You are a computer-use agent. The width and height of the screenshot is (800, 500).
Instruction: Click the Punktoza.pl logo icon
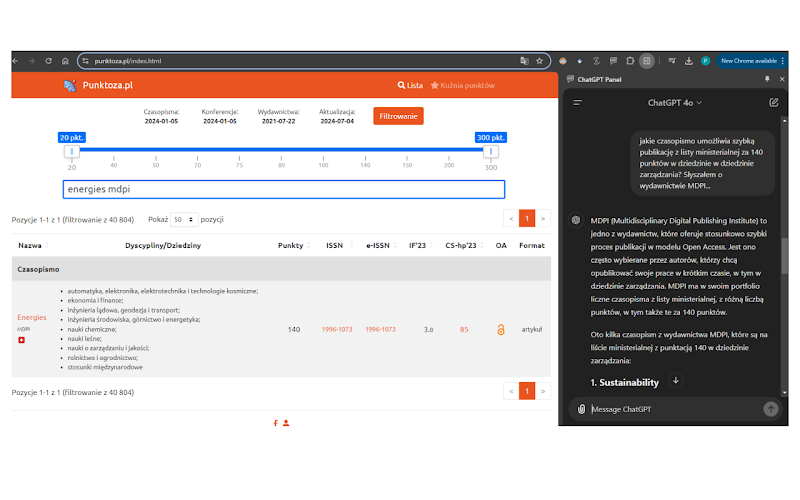pyautogui.click(x=70, y=86)
